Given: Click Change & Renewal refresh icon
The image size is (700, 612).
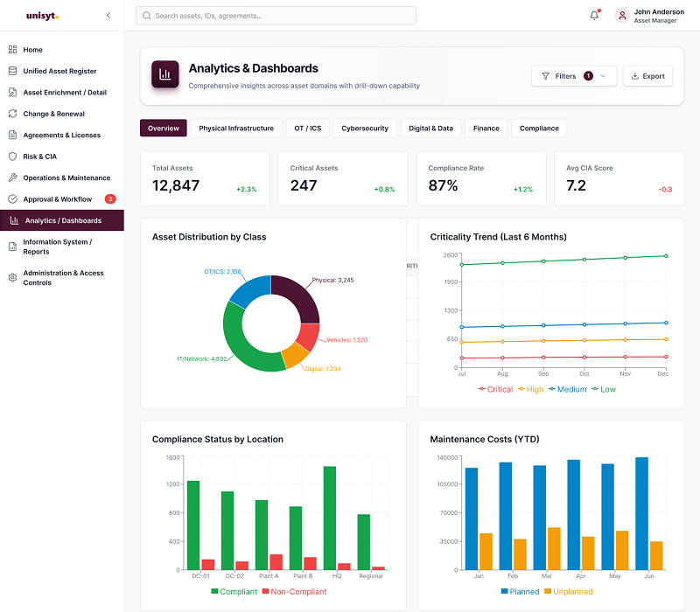Looking at the screenshot, I should coord(12,114).
